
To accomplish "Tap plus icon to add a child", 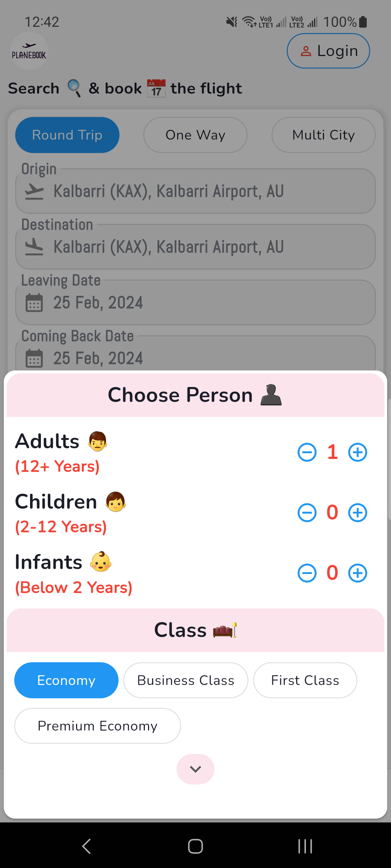I will pyautogui.click(x=358, y=513).
